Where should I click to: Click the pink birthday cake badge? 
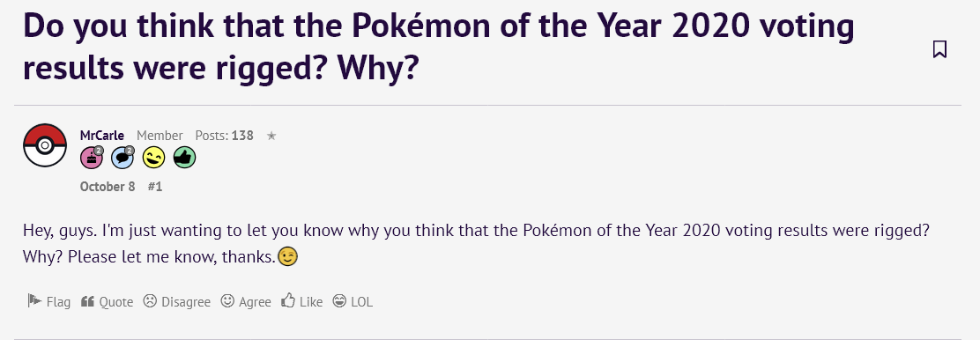tap(92, 158)
